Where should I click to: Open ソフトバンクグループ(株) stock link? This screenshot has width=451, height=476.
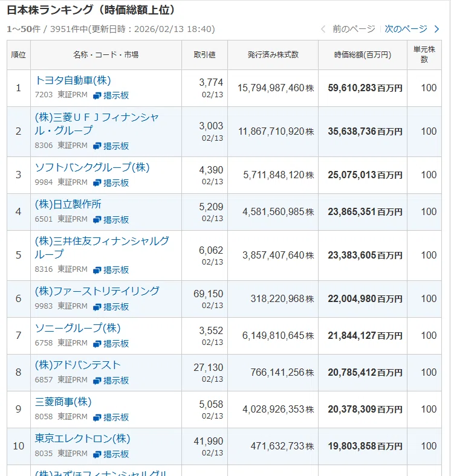point(92,167)
